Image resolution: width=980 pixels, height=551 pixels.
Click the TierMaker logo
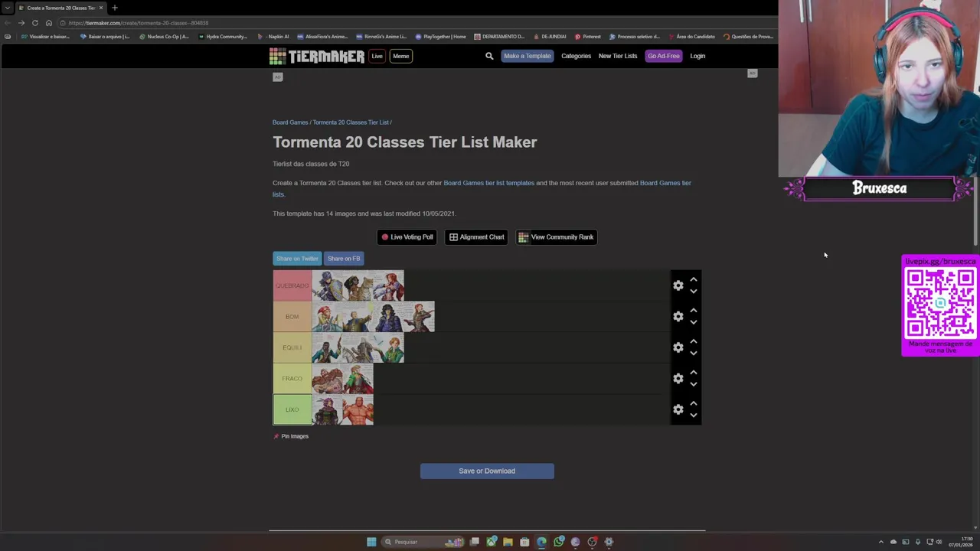[x=316, y=56]
